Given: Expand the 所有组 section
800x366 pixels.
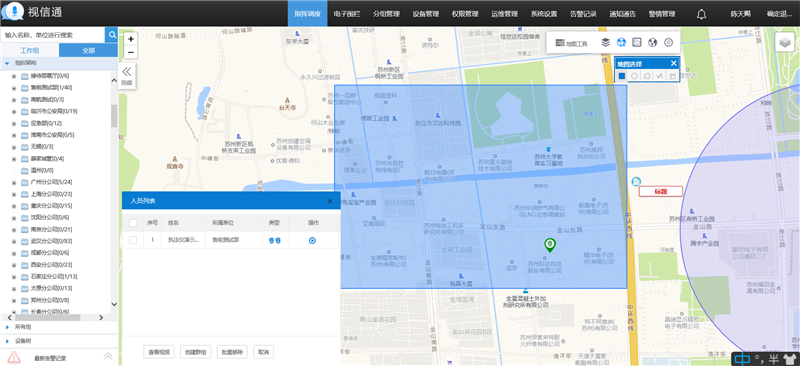Looking at the screenshot, I should point(7,327).
